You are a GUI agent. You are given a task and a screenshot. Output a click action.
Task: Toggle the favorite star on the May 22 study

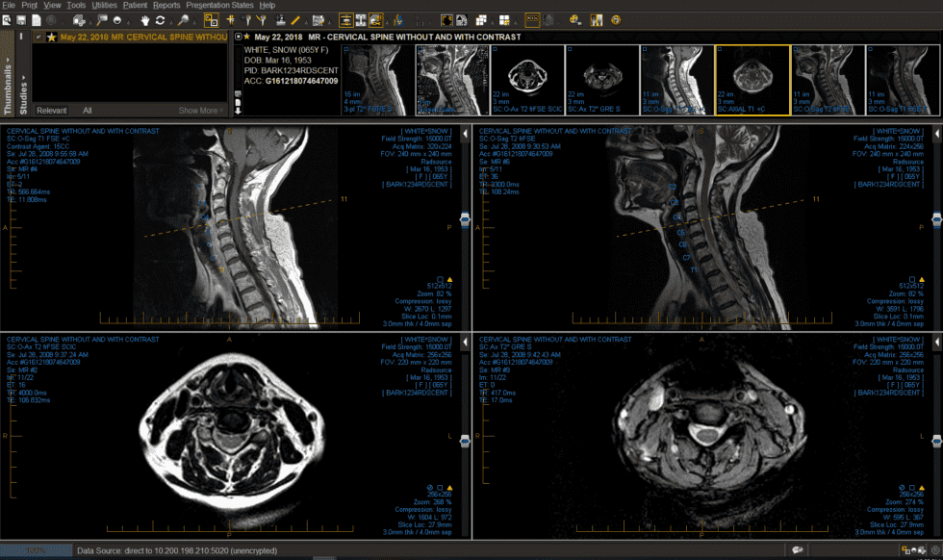[51, 37]
